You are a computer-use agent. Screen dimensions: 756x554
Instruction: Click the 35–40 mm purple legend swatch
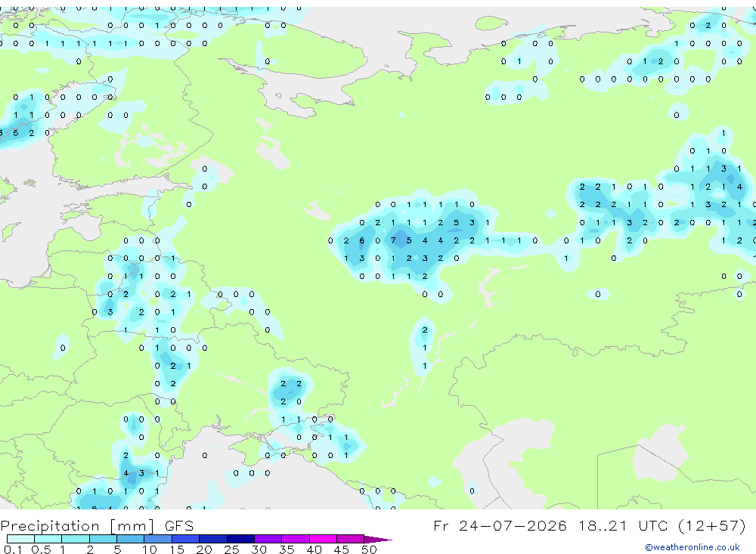(x=296, y=539)
